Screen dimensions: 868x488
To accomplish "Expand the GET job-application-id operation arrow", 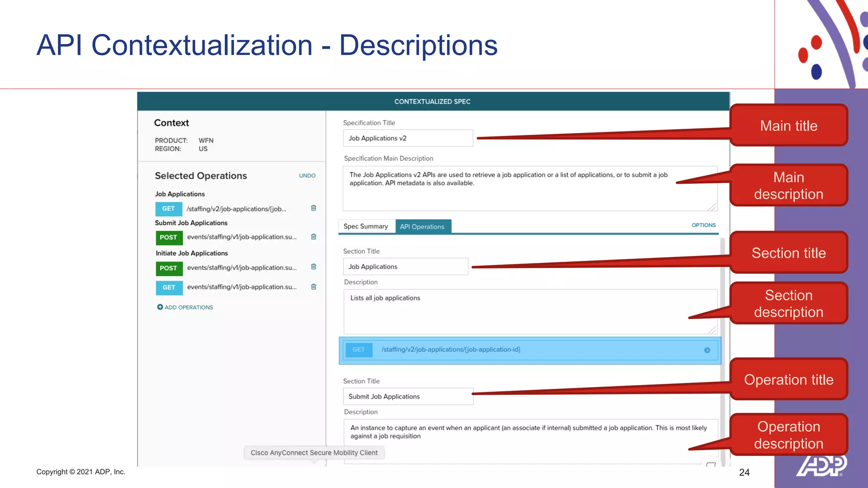I will pos(707,350).
